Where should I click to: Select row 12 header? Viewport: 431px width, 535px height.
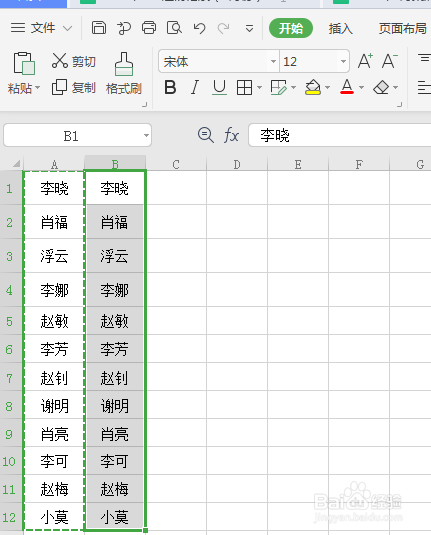11,517
